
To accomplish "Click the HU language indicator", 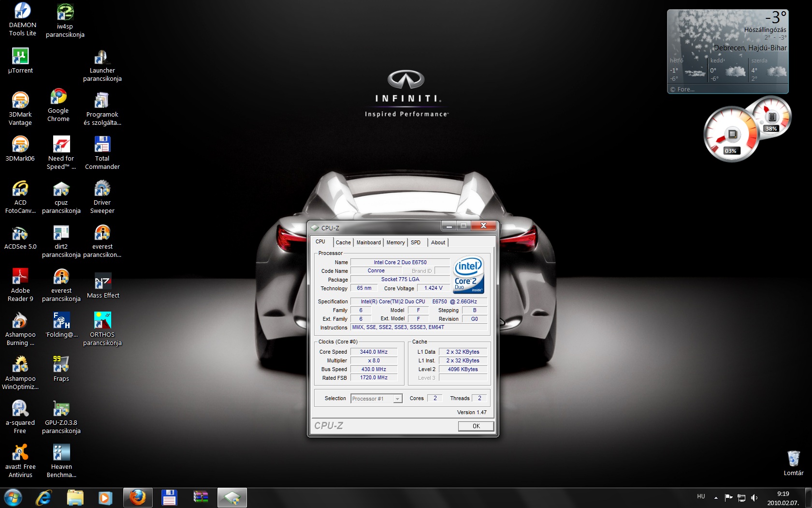I will coord(701,497).
